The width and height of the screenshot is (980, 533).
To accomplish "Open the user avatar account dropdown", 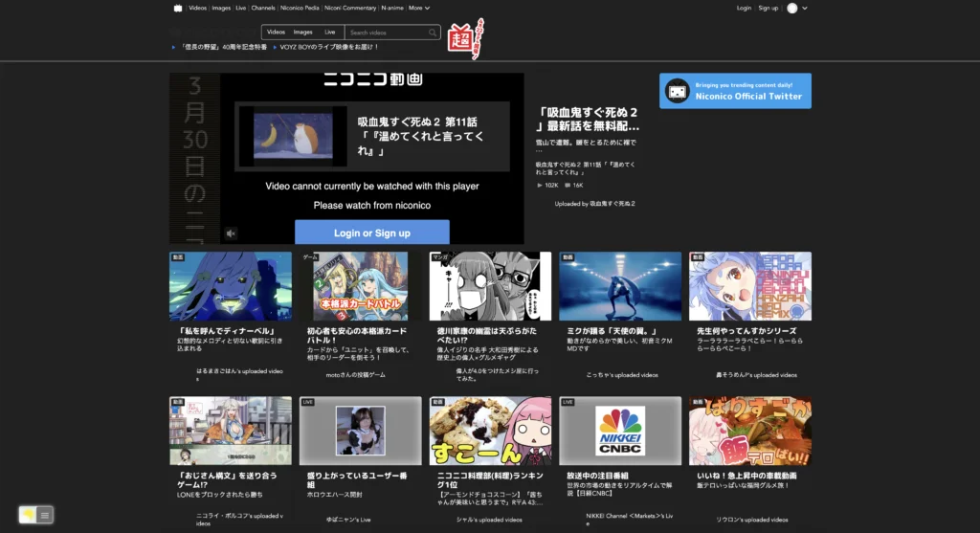I will point(797,8).
